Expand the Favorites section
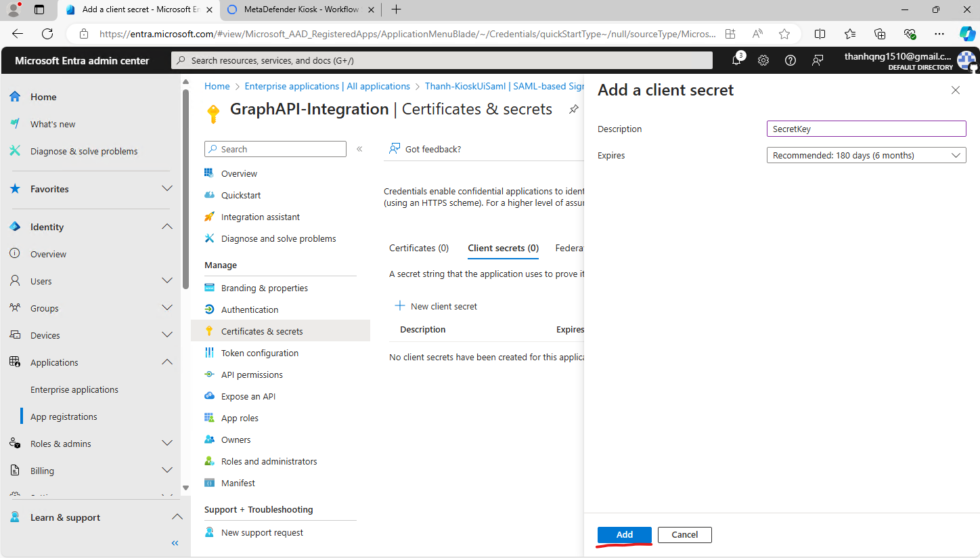This screenshot has width=980, height=558. [x=167, y=188]
